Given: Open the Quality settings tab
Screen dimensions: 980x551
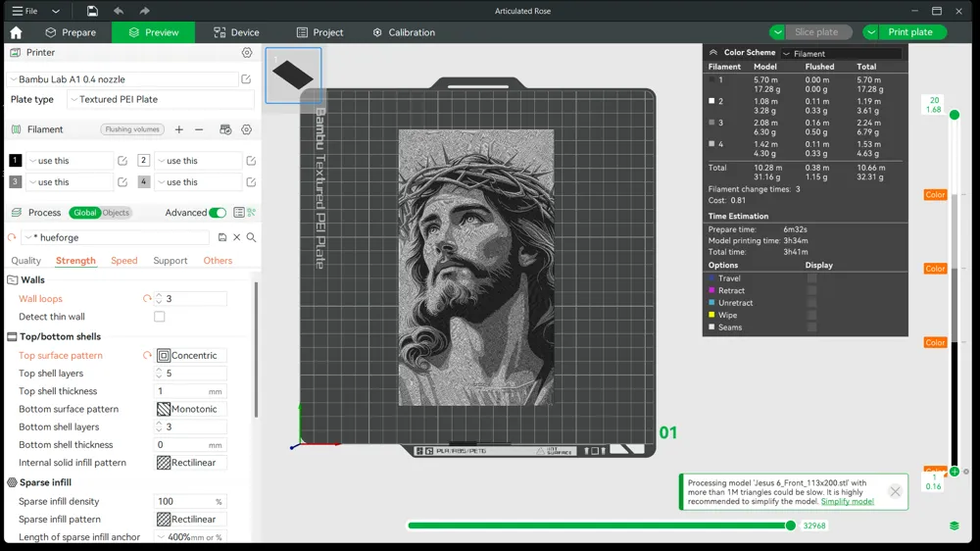Looking at the screenshot, I should pyautogui.click(x=25, y=261).
